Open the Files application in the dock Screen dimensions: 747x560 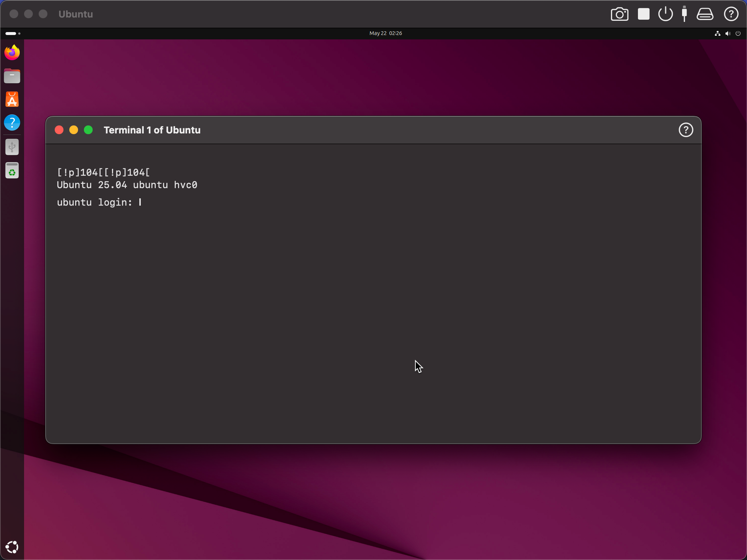[12, 76]
